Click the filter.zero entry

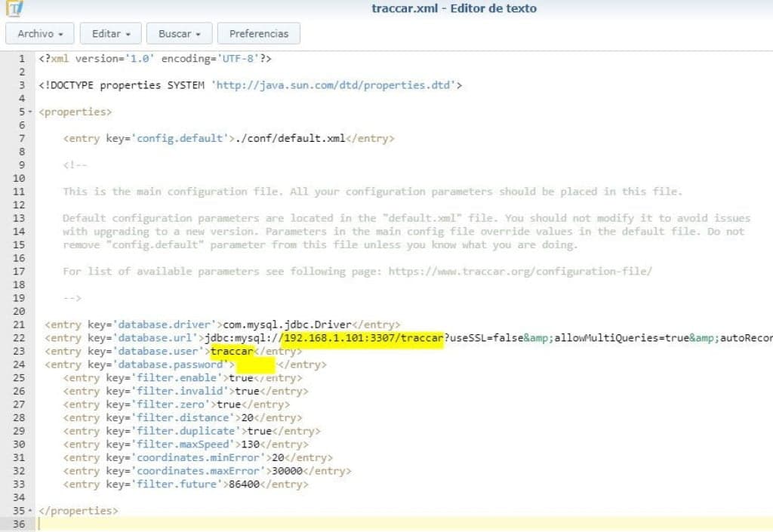(x=177, y=404)
